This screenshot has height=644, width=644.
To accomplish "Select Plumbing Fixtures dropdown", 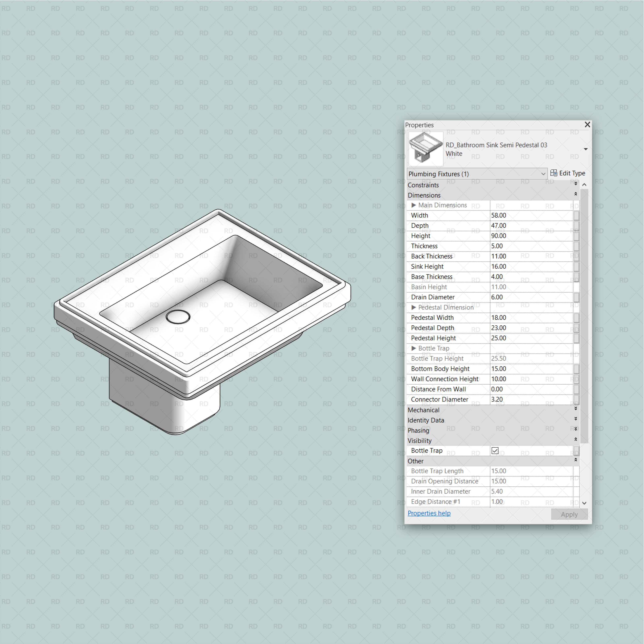I will tap(475, 174).
